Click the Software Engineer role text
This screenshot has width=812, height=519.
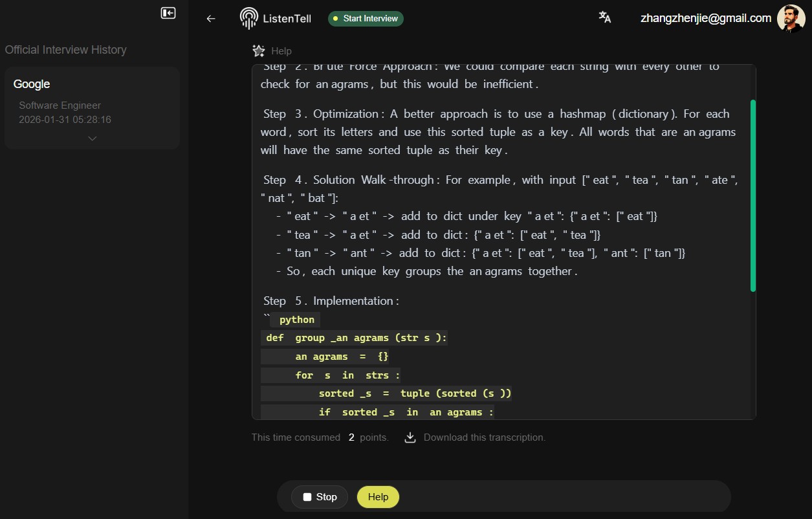pyautogui.click(x=60, y=105)
